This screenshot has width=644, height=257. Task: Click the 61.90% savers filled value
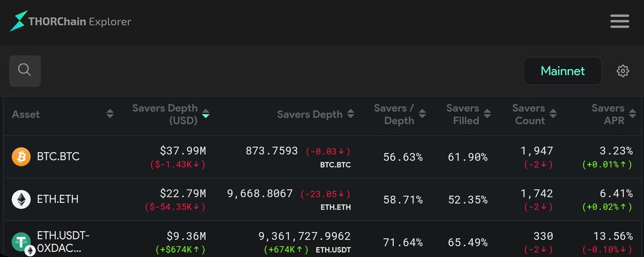pyautogui.click(x=467, y=157)
